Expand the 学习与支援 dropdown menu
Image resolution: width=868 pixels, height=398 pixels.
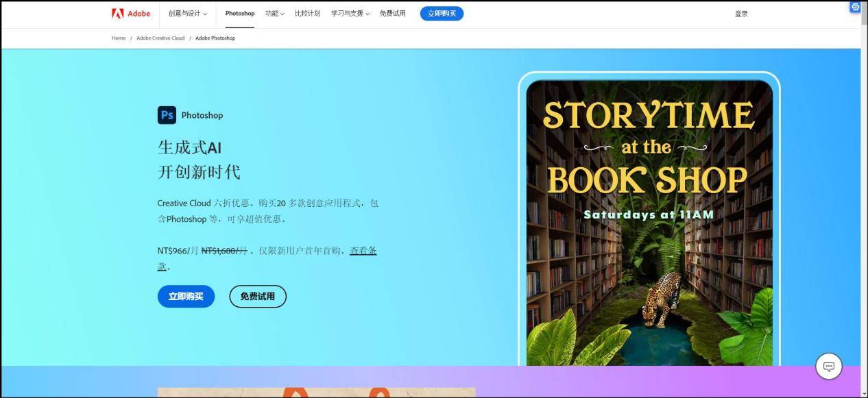pyautogui.click(x=350, y=14)
